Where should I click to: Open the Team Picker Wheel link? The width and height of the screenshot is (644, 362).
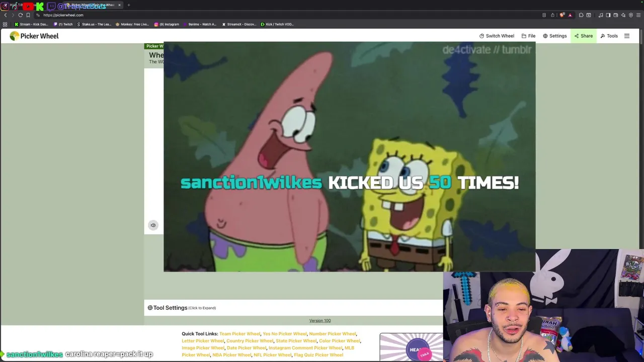point(239,334)
